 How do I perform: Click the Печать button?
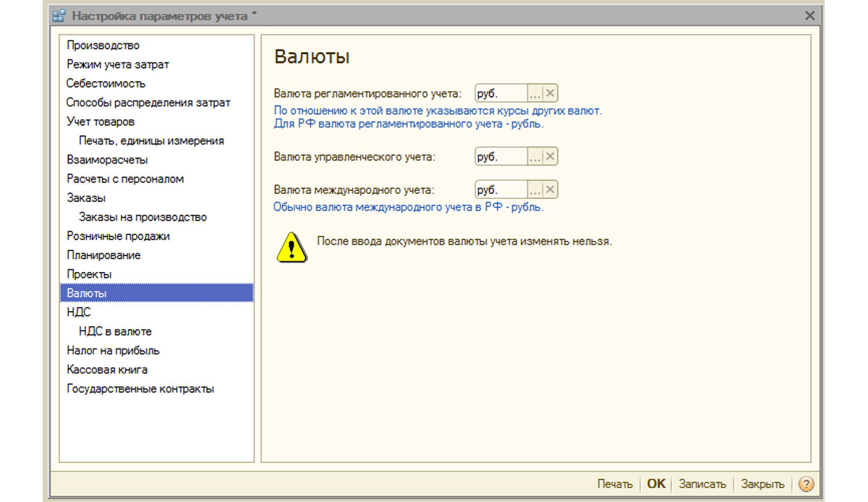[x=615, y=484]
